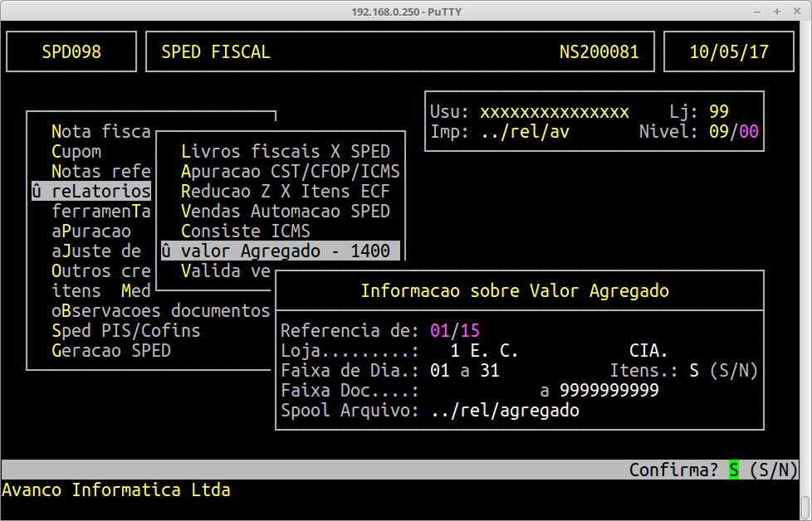Select the Livros fiscais X SPED entry
Viewport: 812px width, 521px height.
coord(285,152)
